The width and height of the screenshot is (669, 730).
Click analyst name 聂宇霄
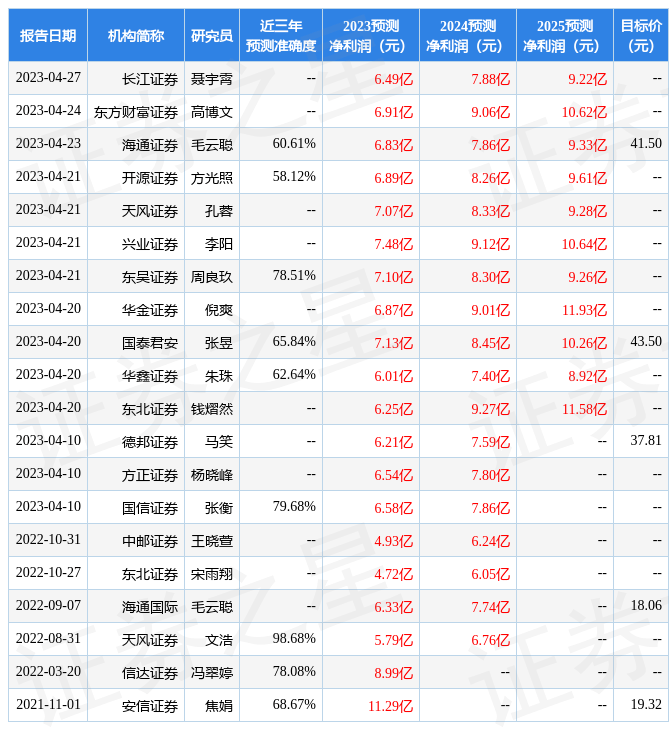[x=212, y=79]
